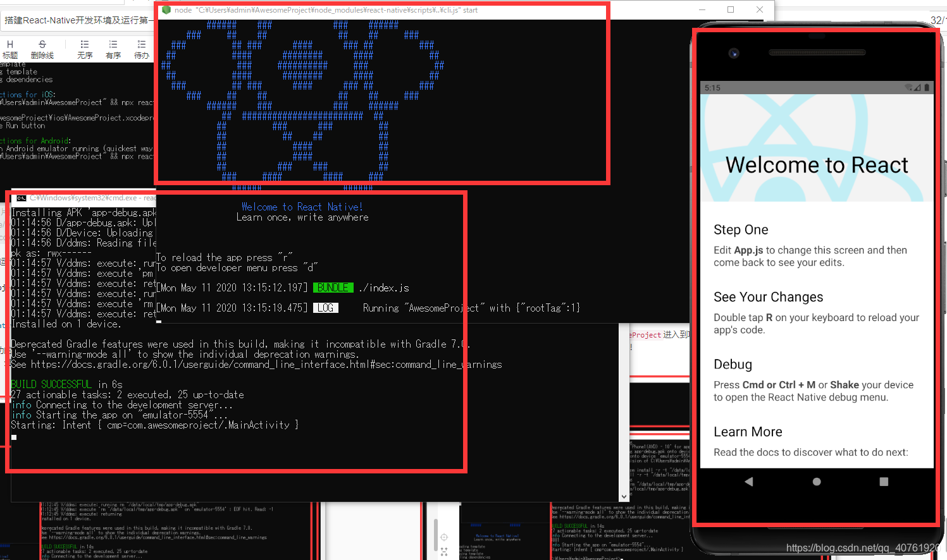Click 'Welcome to React Native!' terminal text
Image resolution: width=947 pixels, height=560 pixels.
(302, 207)
